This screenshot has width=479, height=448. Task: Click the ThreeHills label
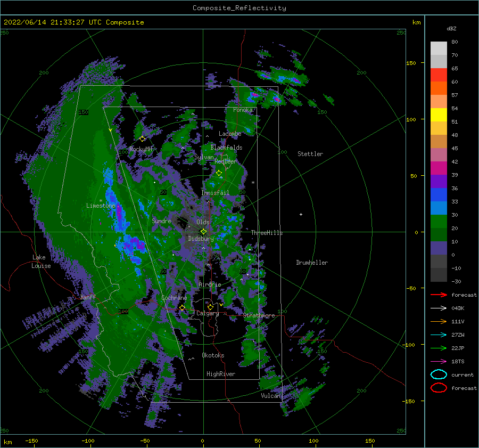(267, 233)
